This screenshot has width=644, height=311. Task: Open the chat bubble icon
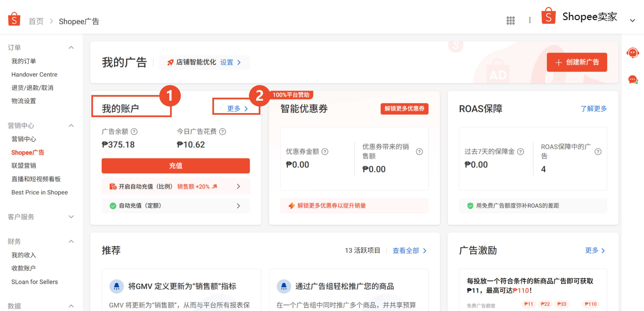[x=633, y=80]
